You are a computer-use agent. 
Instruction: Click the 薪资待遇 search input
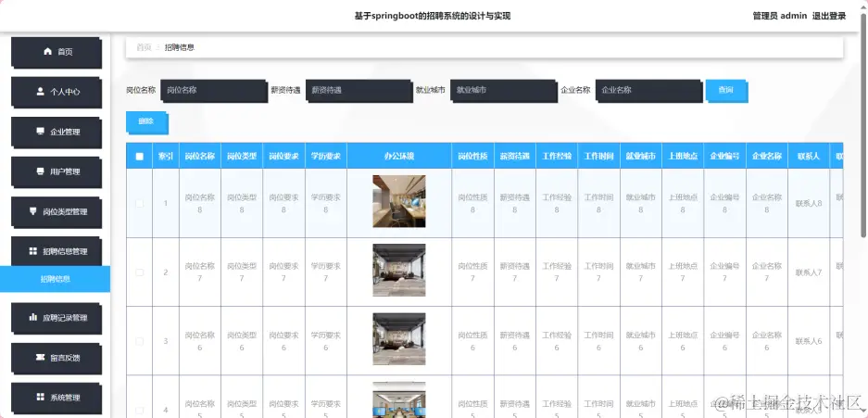(x=359, y=91)
